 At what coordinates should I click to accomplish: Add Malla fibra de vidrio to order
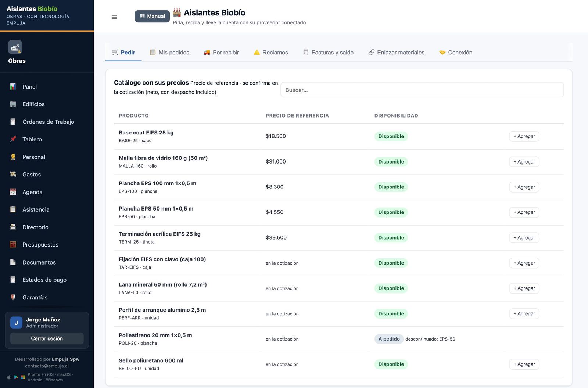pos(524,162)
